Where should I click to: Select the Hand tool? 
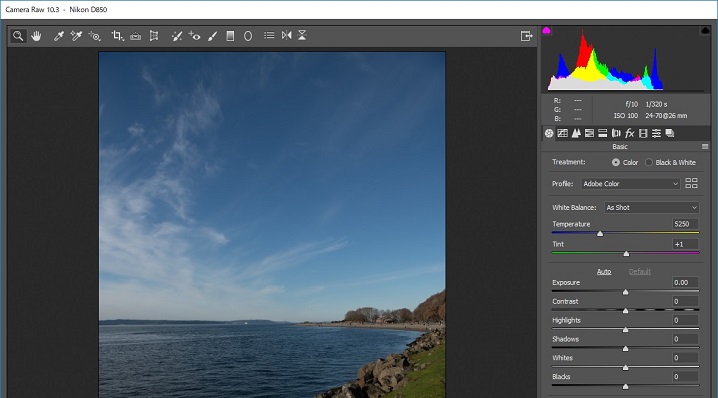point(36,36)
